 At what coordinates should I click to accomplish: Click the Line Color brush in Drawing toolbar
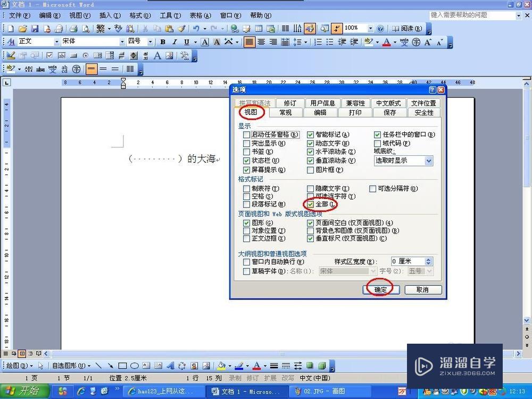(x=239, y=366)
